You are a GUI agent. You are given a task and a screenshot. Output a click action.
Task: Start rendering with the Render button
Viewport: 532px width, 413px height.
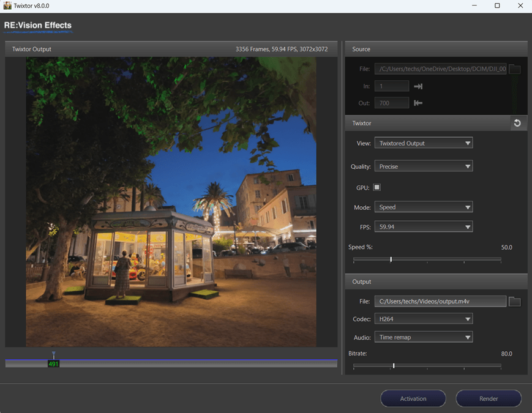(x=488, y=398)
